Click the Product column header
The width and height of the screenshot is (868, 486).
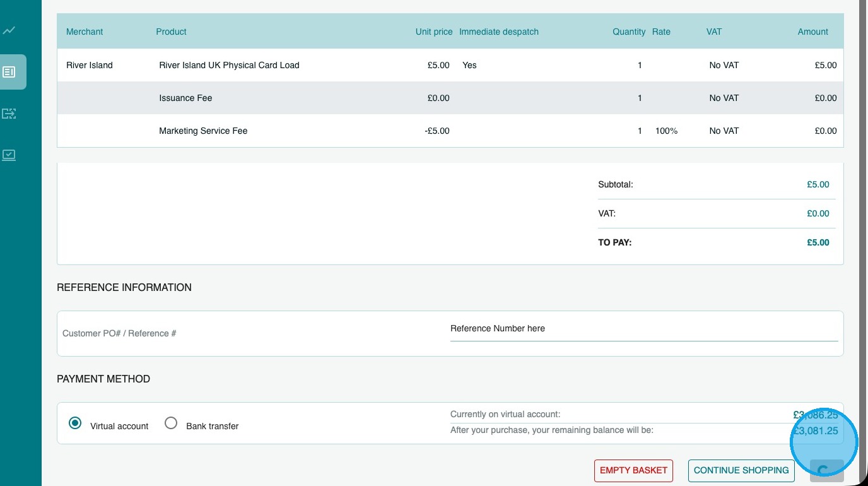172,32
